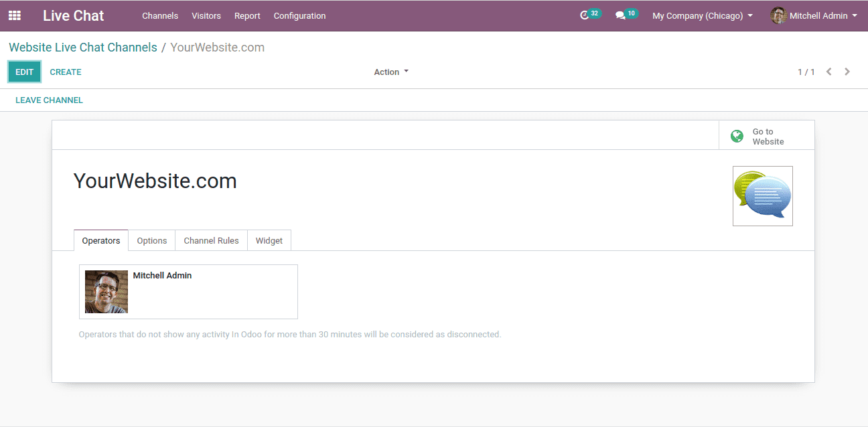This screenshot has height=427, width=868.
Task: Click the YourWebsite.com channel heading
Action: point(155,181)
